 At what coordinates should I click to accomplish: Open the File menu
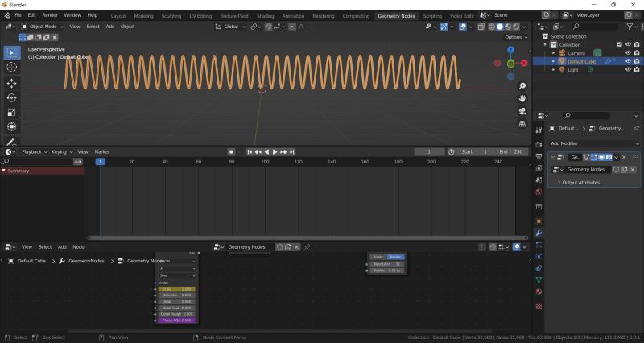point(18,15)
